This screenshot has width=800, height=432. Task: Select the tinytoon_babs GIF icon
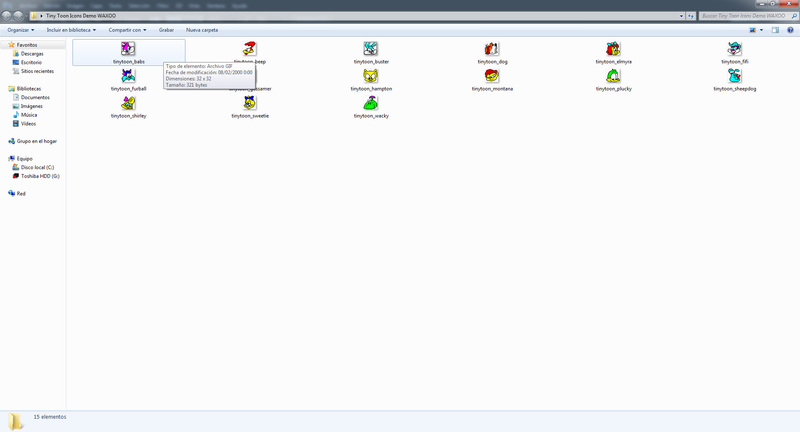pyautogui.click(x=128, y=49)
